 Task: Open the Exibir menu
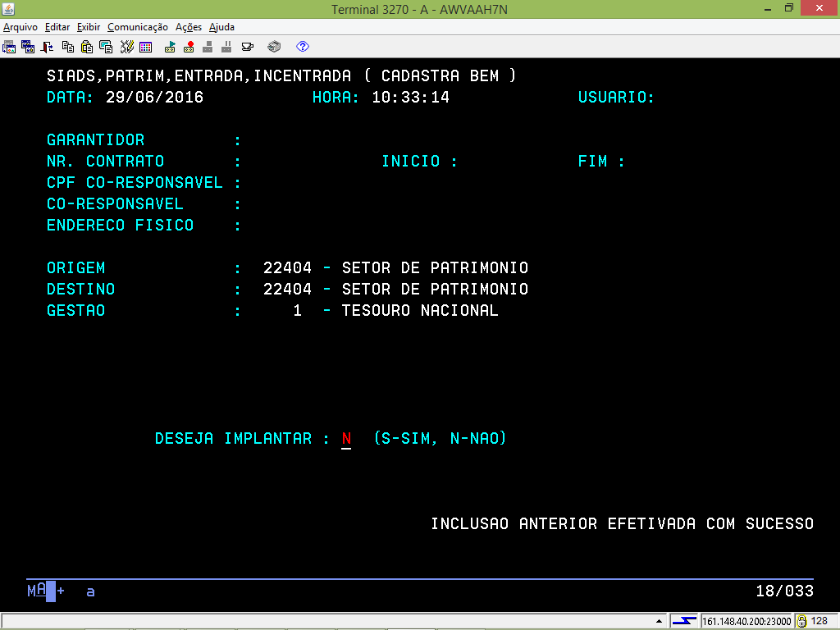(89, 27)
